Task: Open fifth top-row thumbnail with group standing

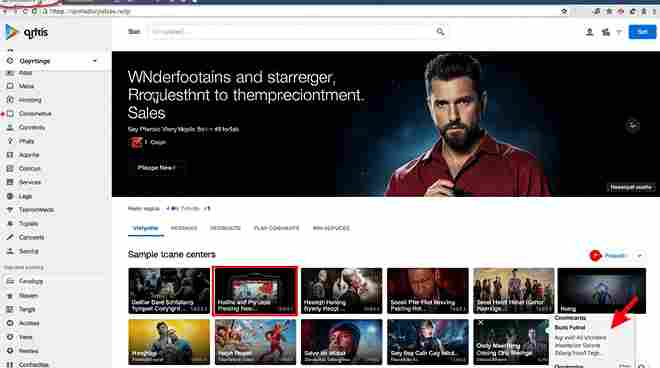Action: point(514,291)
